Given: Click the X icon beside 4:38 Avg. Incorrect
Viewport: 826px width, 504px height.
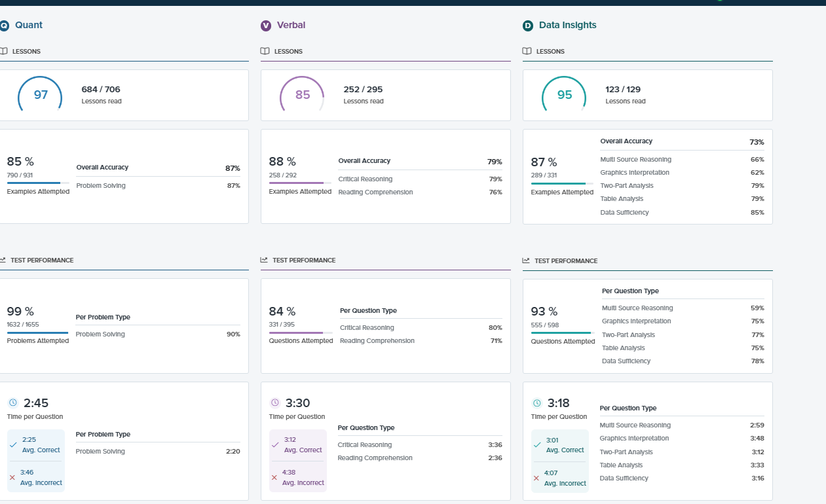Looking at the screenshot, I should pyautogui.click(x=274, y=477).
